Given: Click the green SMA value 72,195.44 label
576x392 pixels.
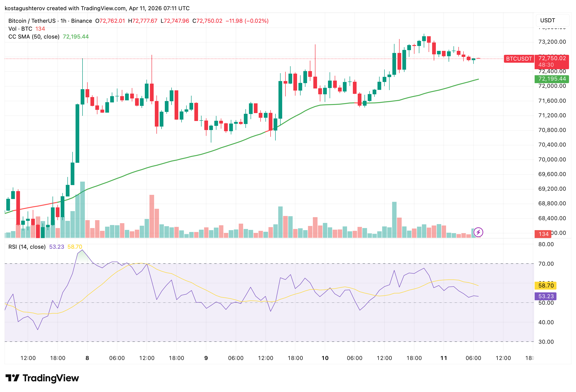Looking at the screenshot, I should point(552,79).
